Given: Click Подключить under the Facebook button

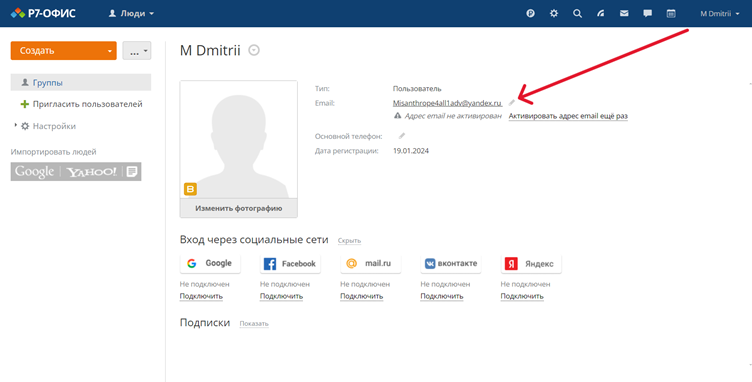Looking at the screenshot, I should tap(281, 296).
